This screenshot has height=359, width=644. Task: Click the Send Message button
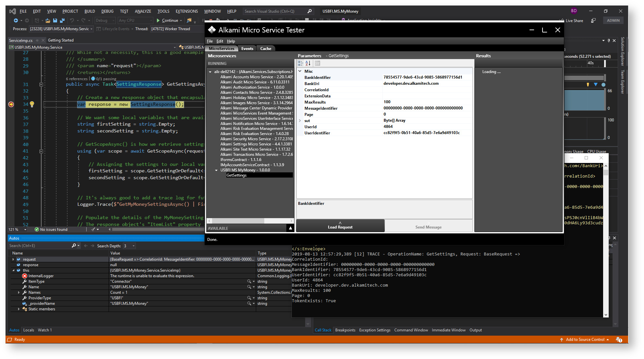pyautogui.click(x=428, y=226)
